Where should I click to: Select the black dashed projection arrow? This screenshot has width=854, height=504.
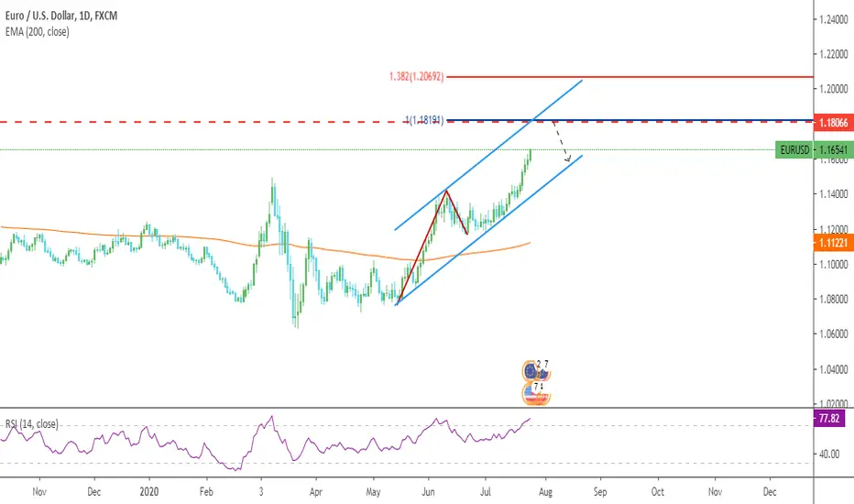[561, 142]
